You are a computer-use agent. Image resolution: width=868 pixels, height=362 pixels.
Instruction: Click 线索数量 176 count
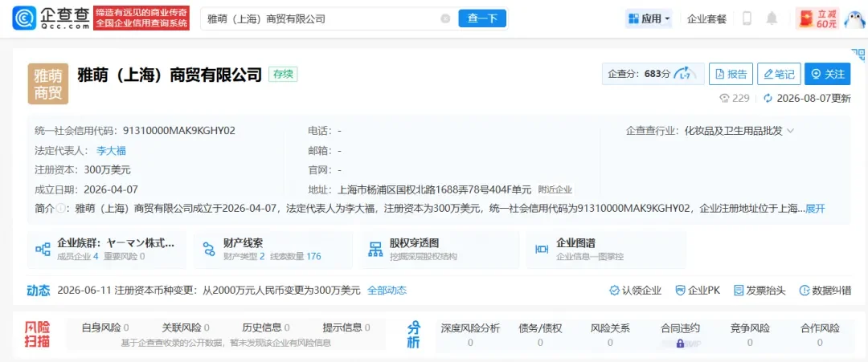296,256
